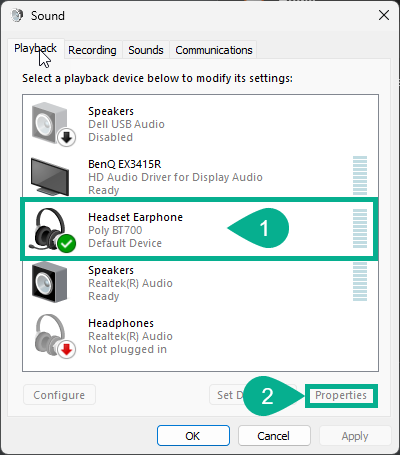Dismiss the dialog with Cancel
The image size is (400, 455).
tap(274, 436)
